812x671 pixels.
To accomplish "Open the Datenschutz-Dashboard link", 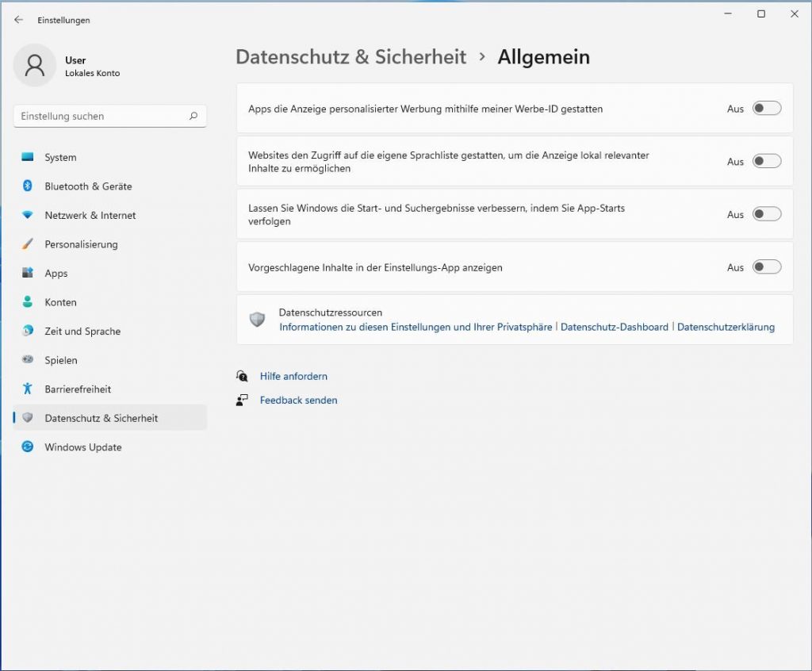I will (615, 327).
